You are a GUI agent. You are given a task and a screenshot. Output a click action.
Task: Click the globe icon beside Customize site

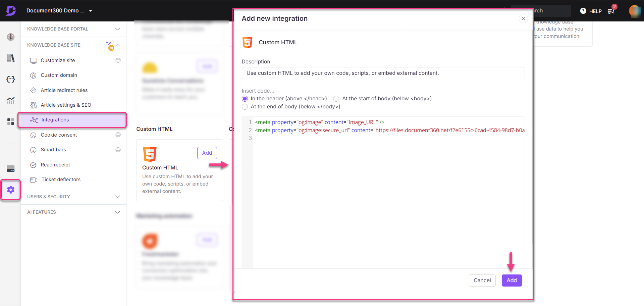point(118,60)
